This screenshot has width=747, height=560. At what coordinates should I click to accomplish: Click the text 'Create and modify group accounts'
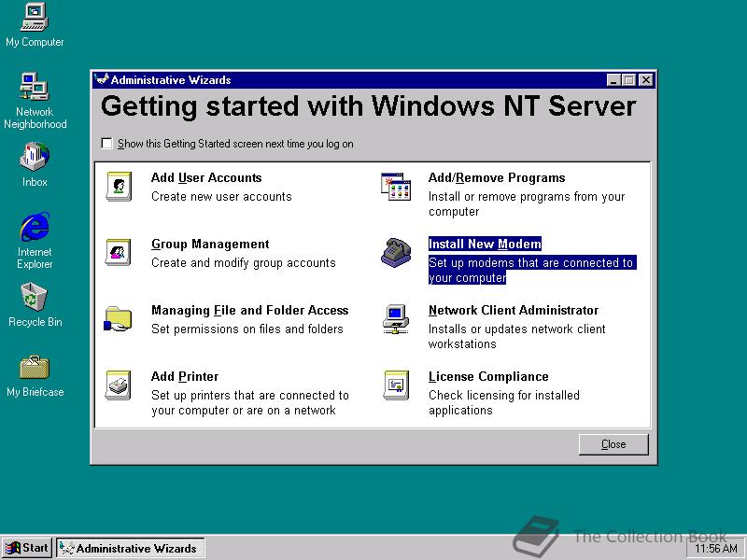coord(244,262)
